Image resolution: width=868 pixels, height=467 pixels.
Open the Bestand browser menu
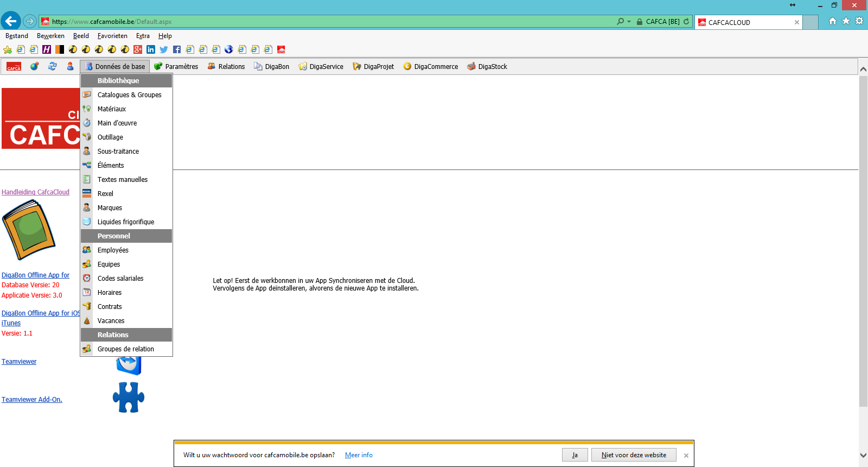(x=17, y=36)
